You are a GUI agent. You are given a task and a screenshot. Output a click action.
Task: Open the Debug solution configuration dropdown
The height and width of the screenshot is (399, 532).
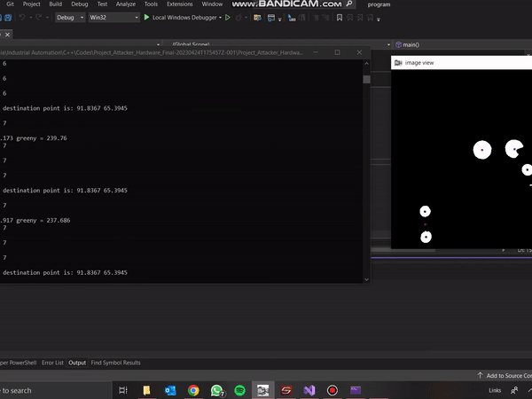(x=69, y=17)
